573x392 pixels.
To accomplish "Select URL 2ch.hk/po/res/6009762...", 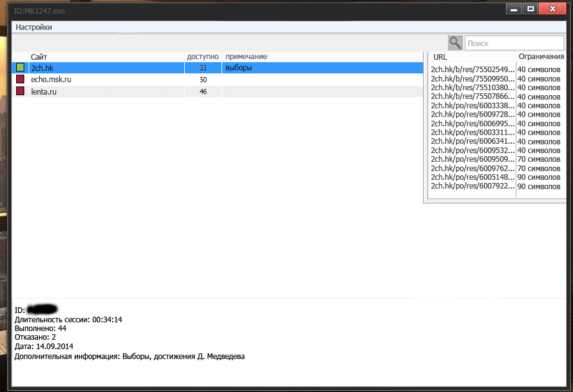I will click(472, 168).
